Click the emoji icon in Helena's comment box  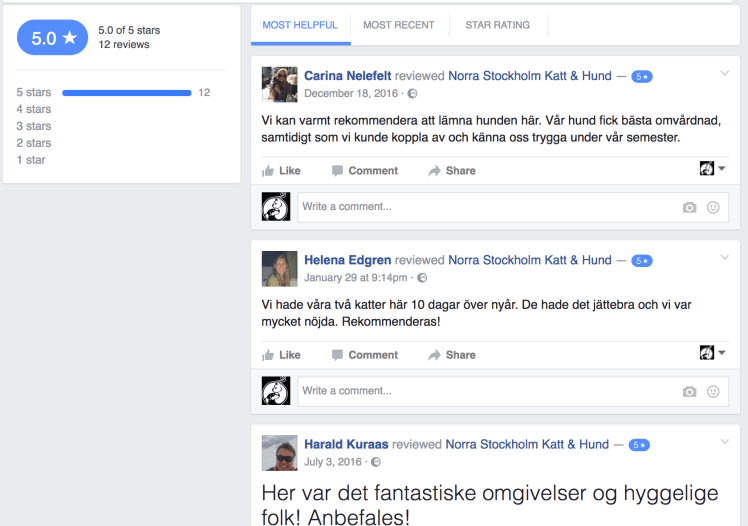point(713,391)
